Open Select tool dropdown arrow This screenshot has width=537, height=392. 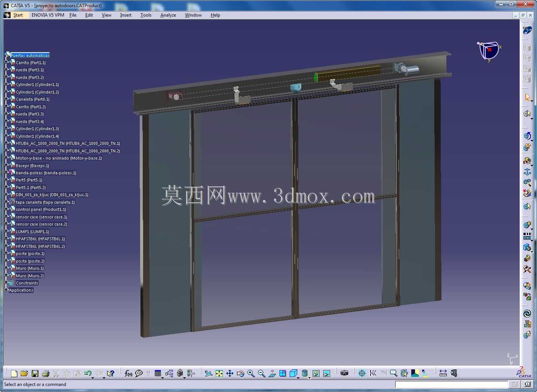pos(532,100)
